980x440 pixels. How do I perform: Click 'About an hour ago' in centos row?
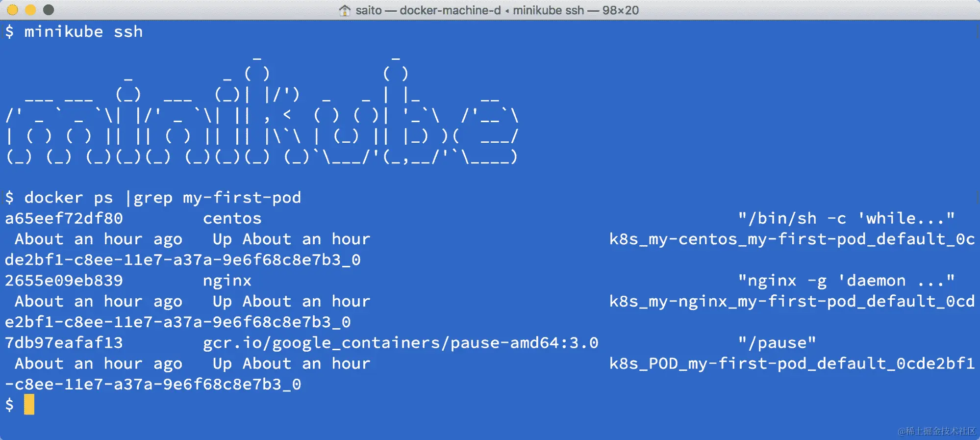[x=99, y=239]
